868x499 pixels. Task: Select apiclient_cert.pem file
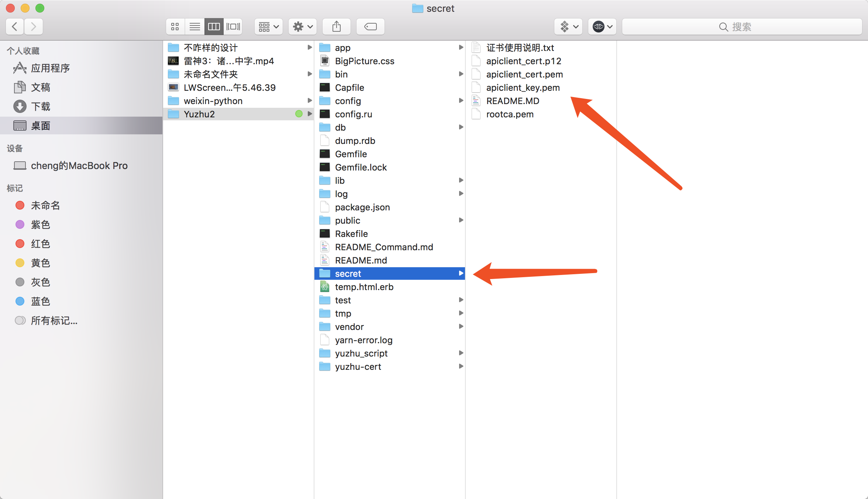pos(524,74)
